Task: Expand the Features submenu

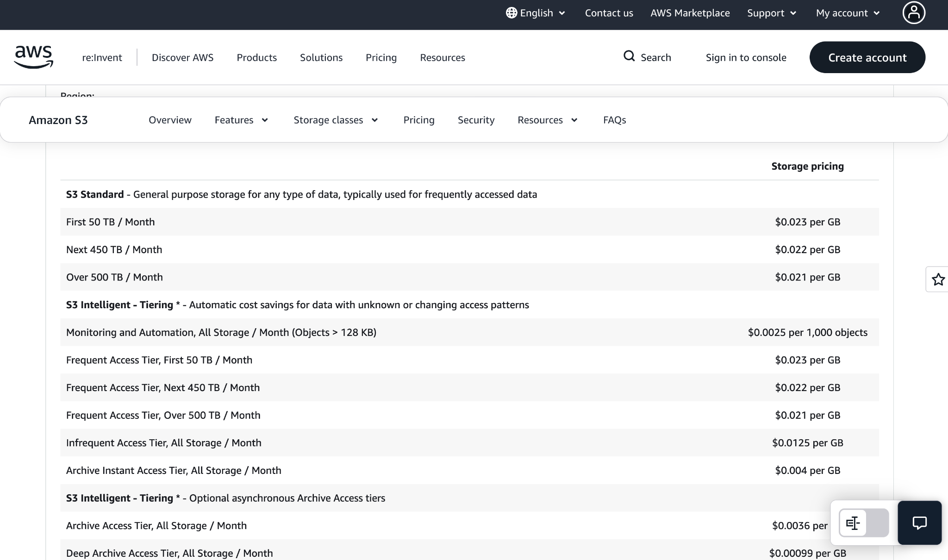Action: 242,120
